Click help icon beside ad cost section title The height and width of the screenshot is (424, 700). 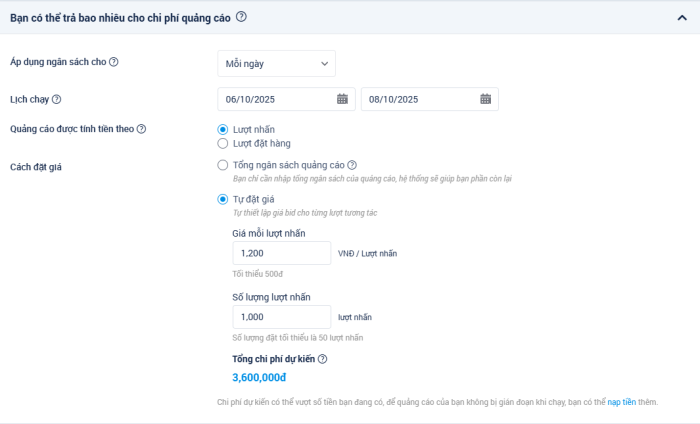tap(241, 17)
